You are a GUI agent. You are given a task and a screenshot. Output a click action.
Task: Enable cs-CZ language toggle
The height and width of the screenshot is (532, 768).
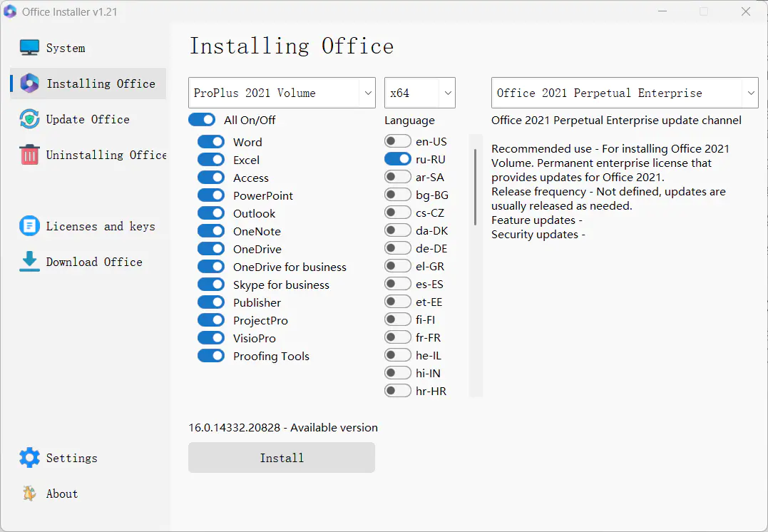(398, 212)
